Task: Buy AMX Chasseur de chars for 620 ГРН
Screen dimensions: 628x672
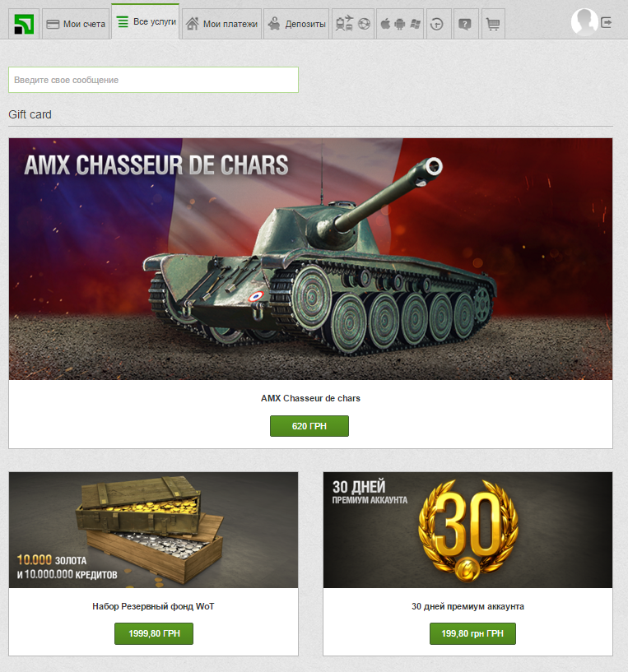Action: (x=309, y=426)
